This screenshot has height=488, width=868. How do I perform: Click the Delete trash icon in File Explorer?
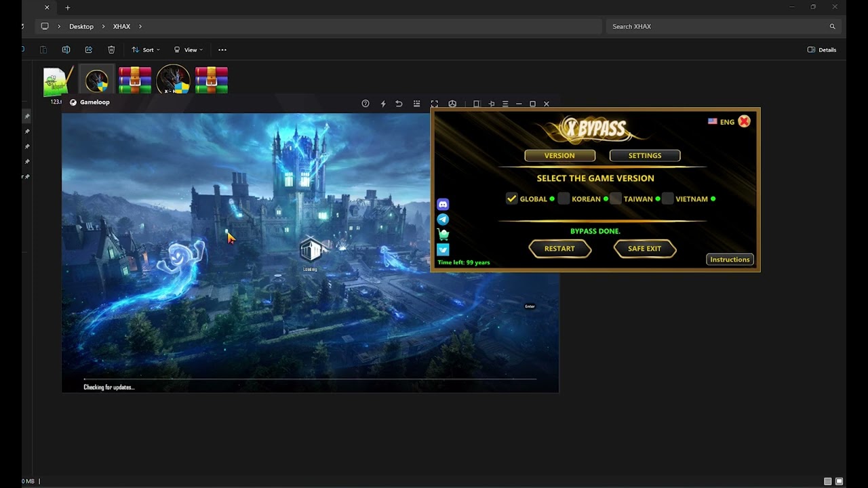pyautogui.click(x=111, y=49)
